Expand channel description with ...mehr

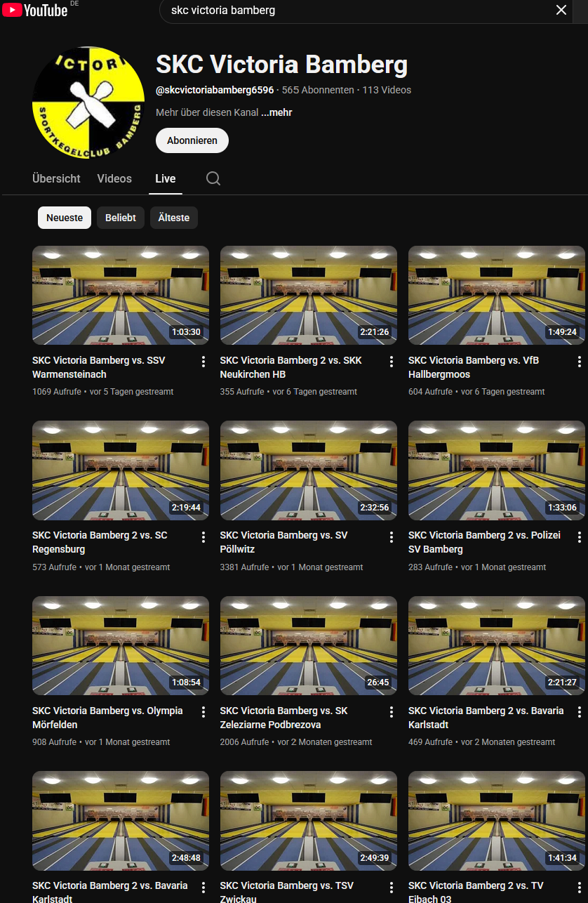click(276, 112)
